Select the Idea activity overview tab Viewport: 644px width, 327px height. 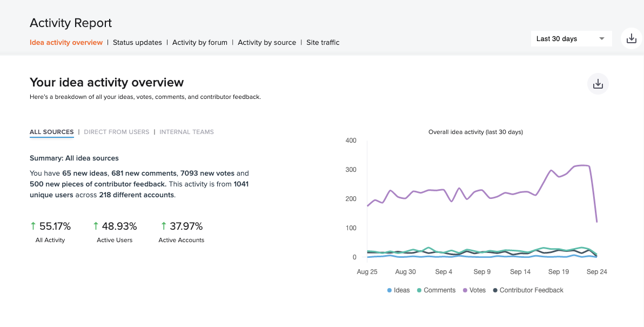tap(66, 43)
